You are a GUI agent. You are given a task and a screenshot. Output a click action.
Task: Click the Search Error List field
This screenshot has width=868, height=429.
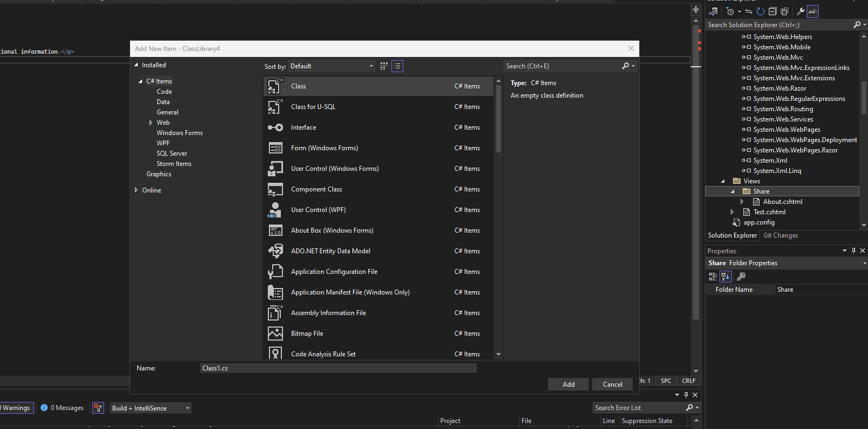[639, 408]
